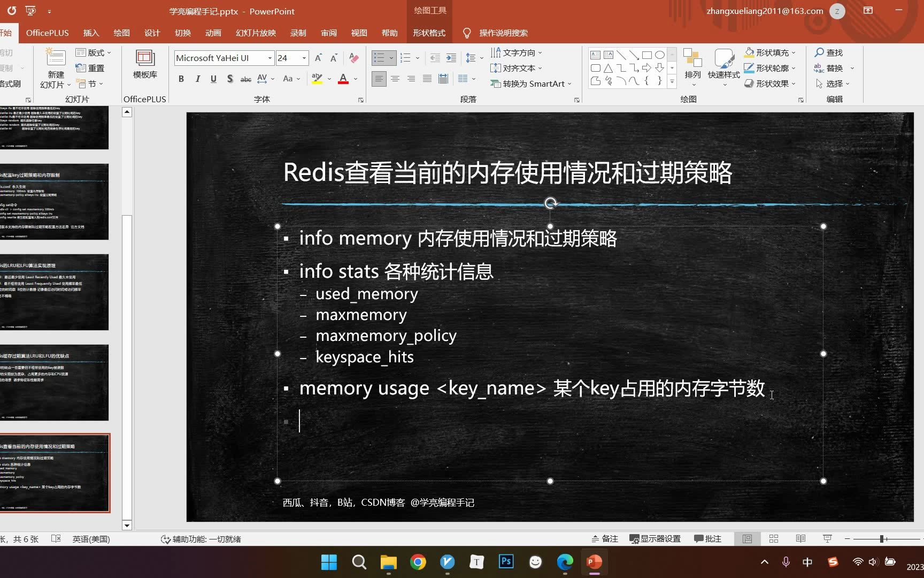Open Comments from status bar

coord(707,539)
